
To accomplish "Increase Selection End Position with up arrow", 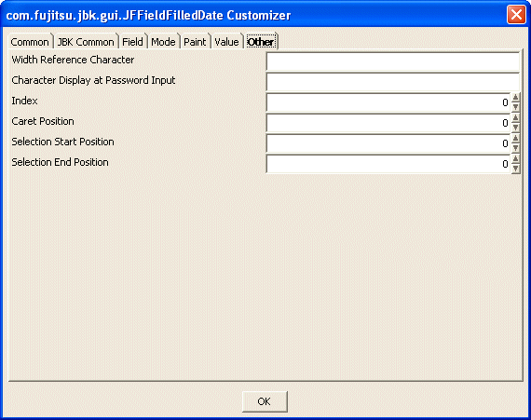I will pos(515,159).
